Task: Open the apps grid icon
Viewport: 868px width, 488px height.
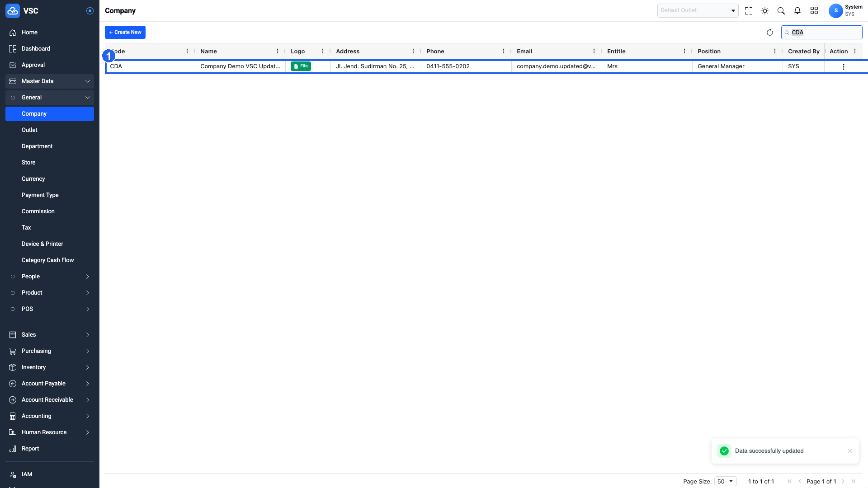Action: click(814, 11)
